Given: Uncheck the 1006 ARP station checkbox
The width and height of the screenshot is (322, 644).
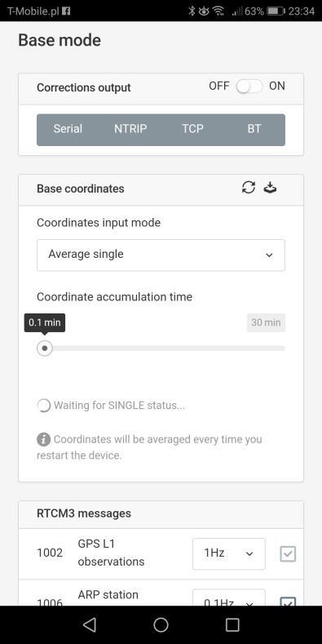Looking at the screenshot, I should [x=288, y=602].
